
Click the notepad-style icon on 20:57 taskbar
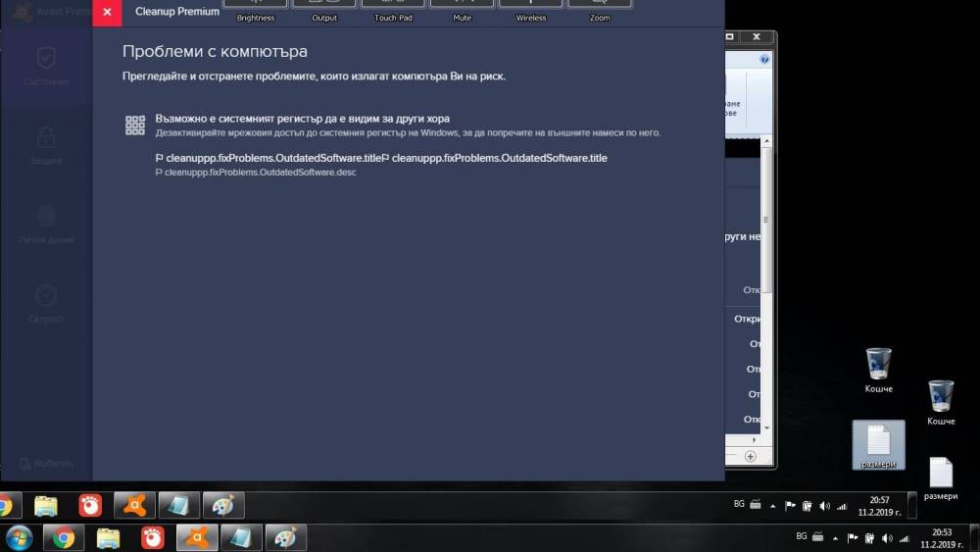coord(178,505)
